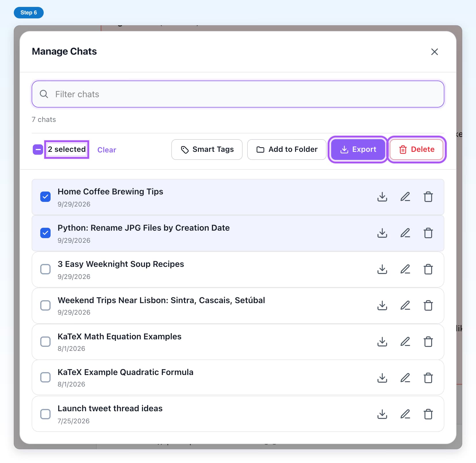Viewport: 476px width, 463px height.
Task: Click the Weekend Trips Near Lisbon title
Action: [161, 300]
